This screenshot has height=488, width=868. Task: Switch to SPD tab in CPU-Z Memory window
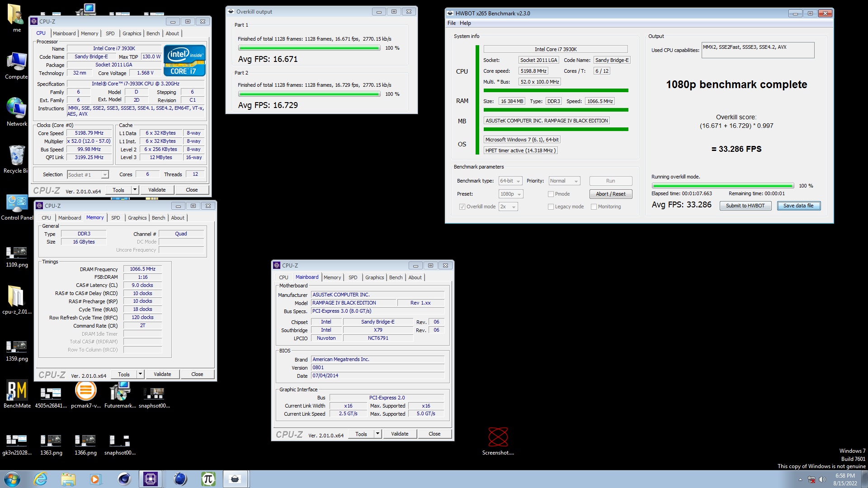(116, 218)
